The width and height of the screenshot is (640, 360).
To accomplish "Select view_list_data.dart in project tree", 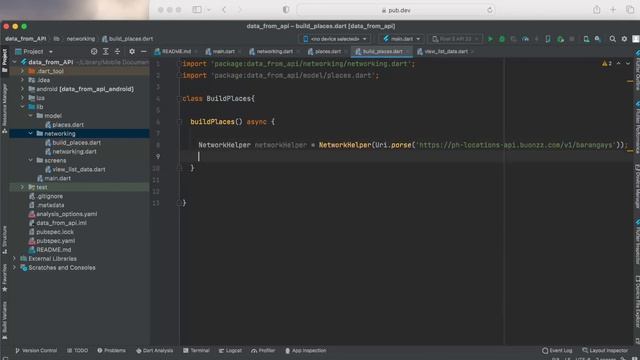I will click(x=79, y=169).
